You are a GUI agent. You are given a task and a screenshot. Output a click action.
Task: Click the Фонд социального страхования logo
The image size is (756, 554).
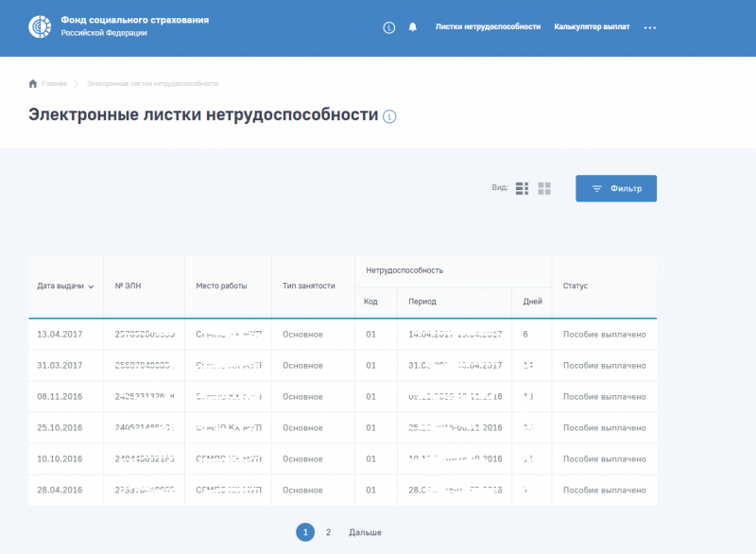[x=38, y=27]
